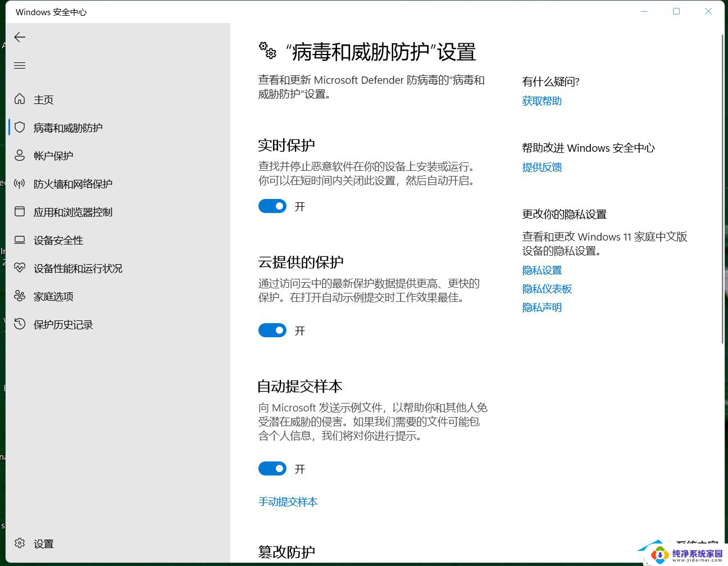Click the gears icon beside page title
The height and width of the screenshot is (566, 728).
click(267, 51)
